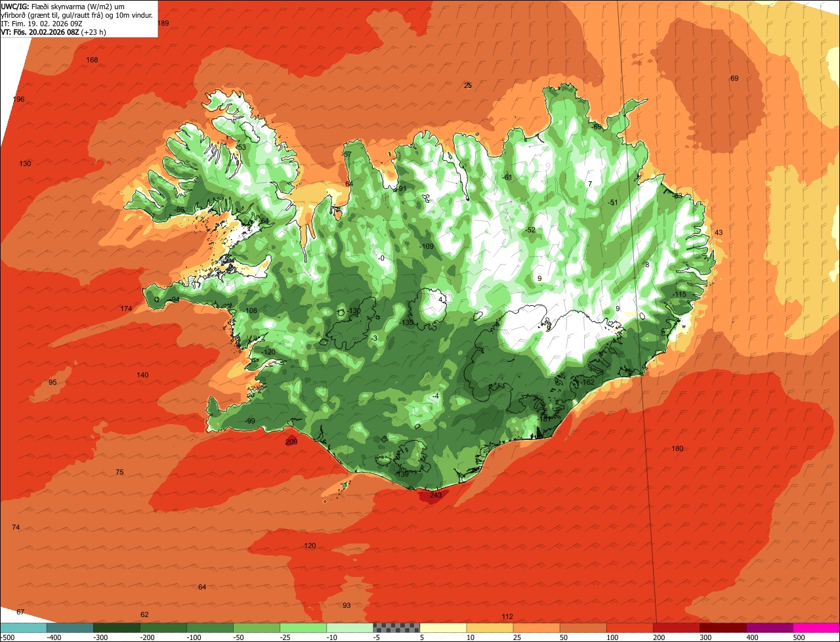The height and width of the screenshot is (642, 840).
Task: Click the map value '75'
Action: [119, 472]
